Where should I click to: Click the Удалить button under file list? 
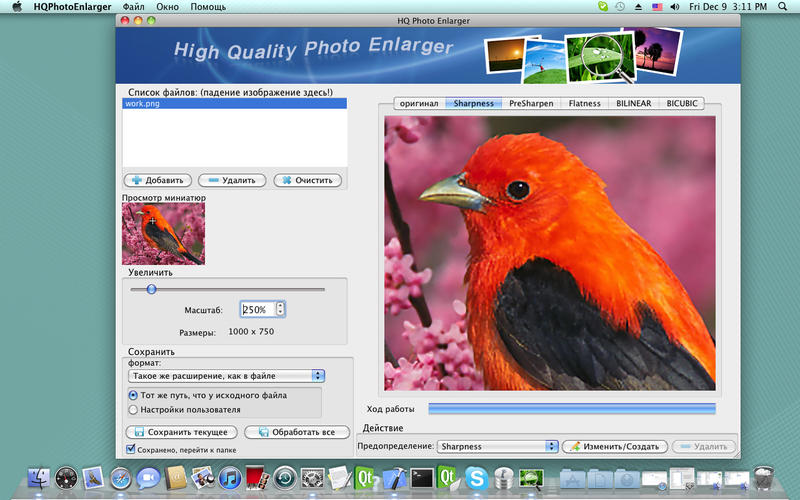click(232, 180)
